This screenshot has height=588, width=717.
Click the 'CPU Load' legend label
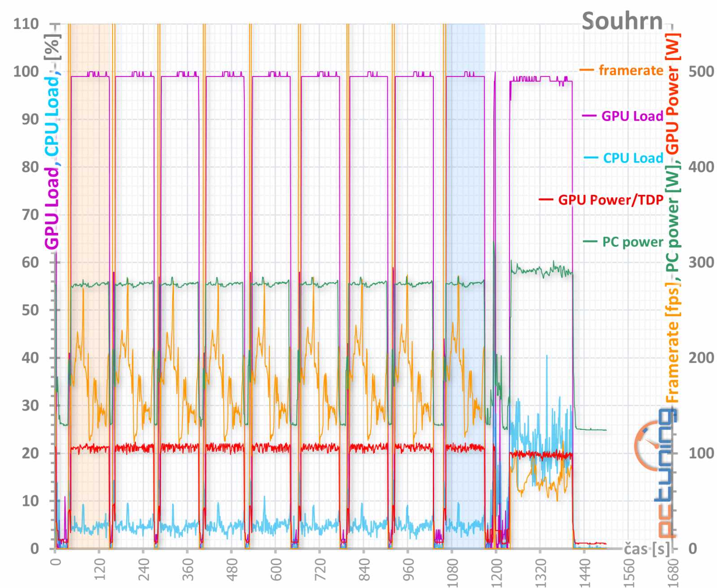633,158
